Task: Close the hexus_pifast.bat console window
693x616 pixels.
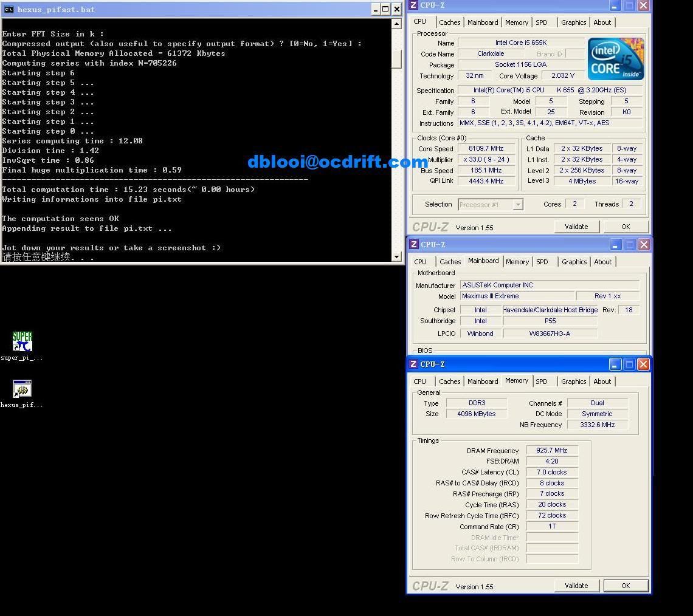Action: click(x=396, y=9)
